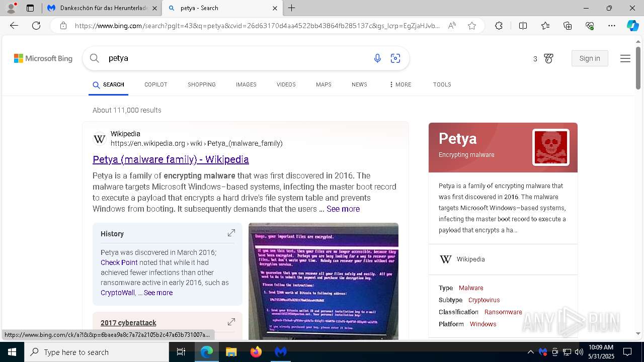This screenshot has width=644, height=362.
Task: Follow the CryptoWall link
Action: (x=118, y=293)
